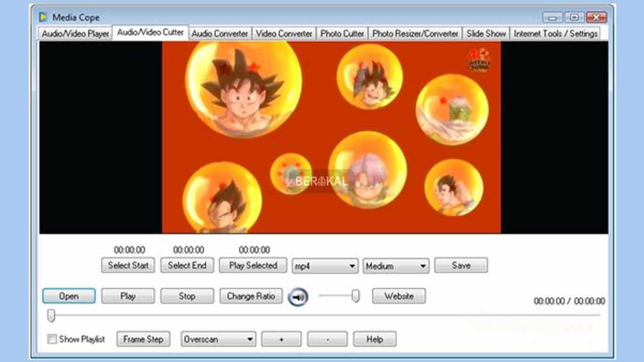This screenshot has width=644, height=362.
Task: Open the Slide Show tab
Action: [486, 34]
